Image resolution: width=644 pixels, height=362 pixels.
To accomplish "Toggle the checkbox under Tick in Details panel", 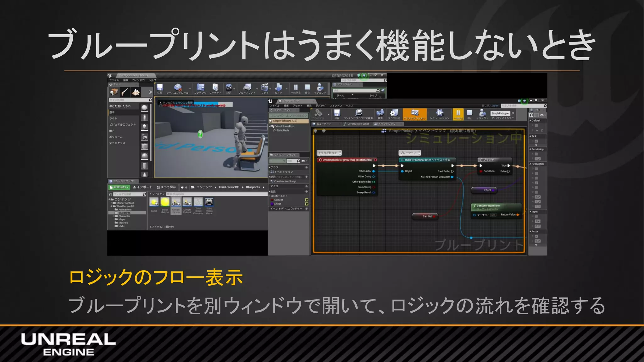I will [x=536, y=141].
